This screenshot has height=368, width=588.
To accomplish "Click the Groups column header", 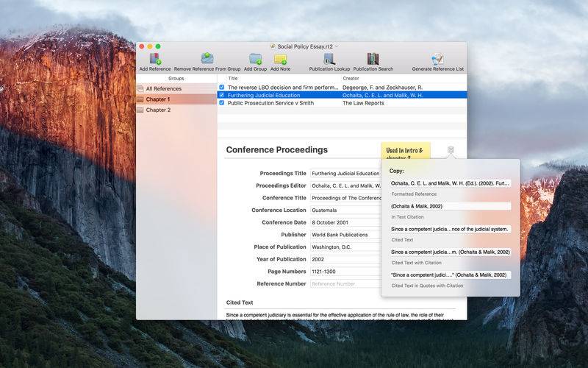I will pos(176,79).
